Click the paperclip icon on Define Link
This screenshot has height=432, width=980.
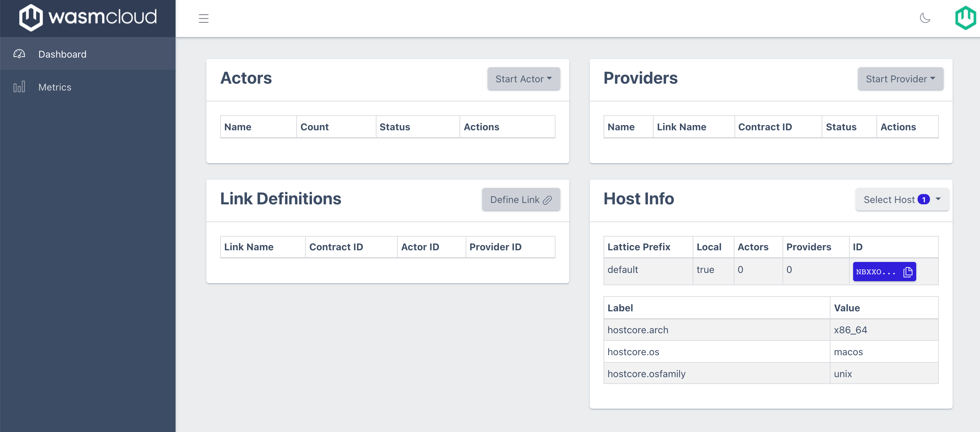coord(547,200)
